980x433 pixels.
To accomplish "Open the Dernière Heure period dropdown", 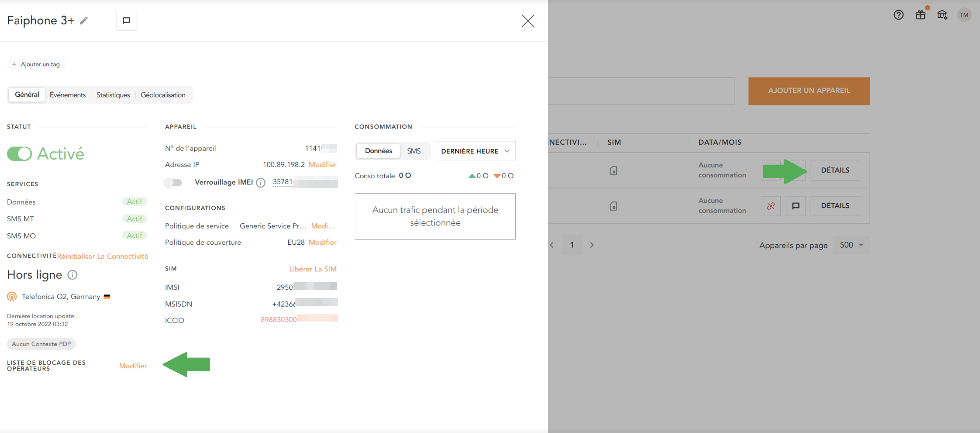I will click(475, 151).
